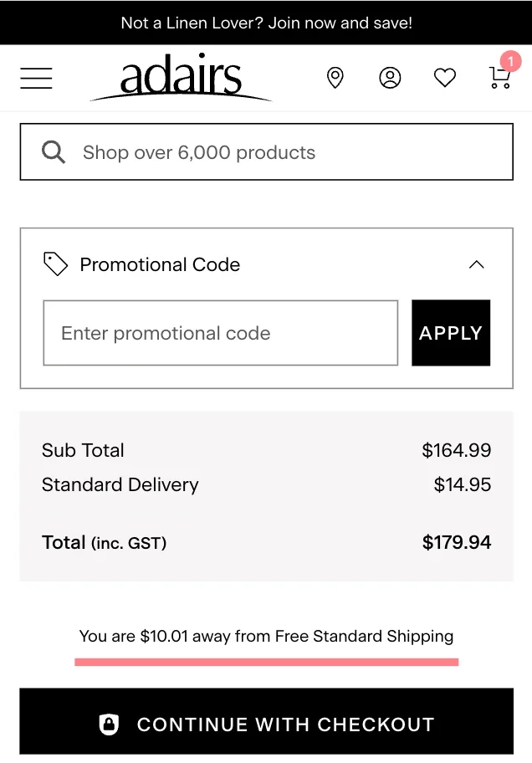Click the lock icon on the checkout button
Screen dimensions: 532x763
110,724
